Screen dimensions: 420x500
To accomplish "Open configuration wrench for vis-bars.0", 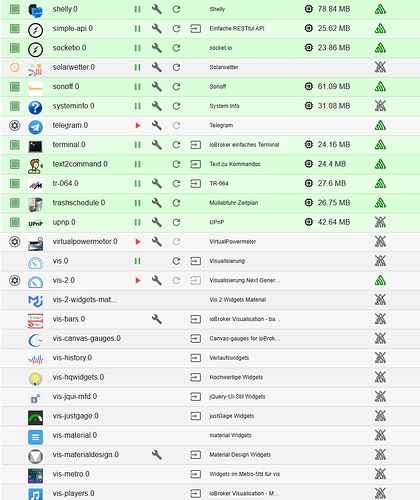I will (x=157, y=319).
